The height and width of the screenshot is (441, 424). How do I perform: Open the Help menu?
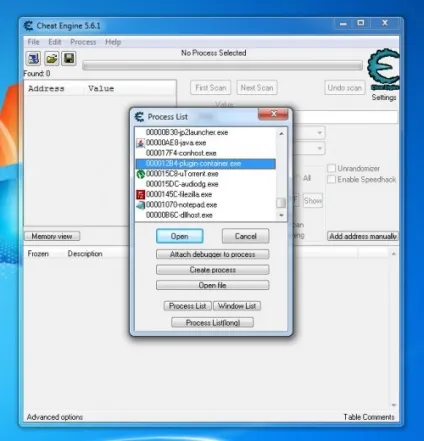(113, 42)
